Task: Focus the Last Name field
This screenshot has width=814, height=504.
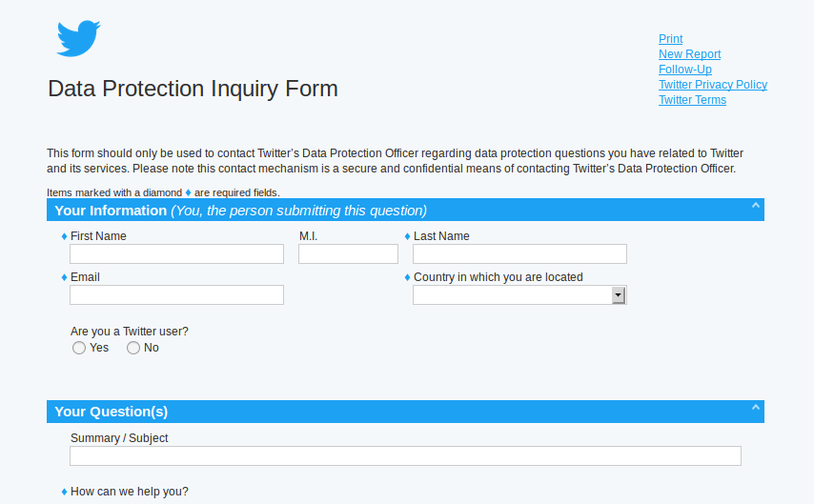Action: point(519,253)
